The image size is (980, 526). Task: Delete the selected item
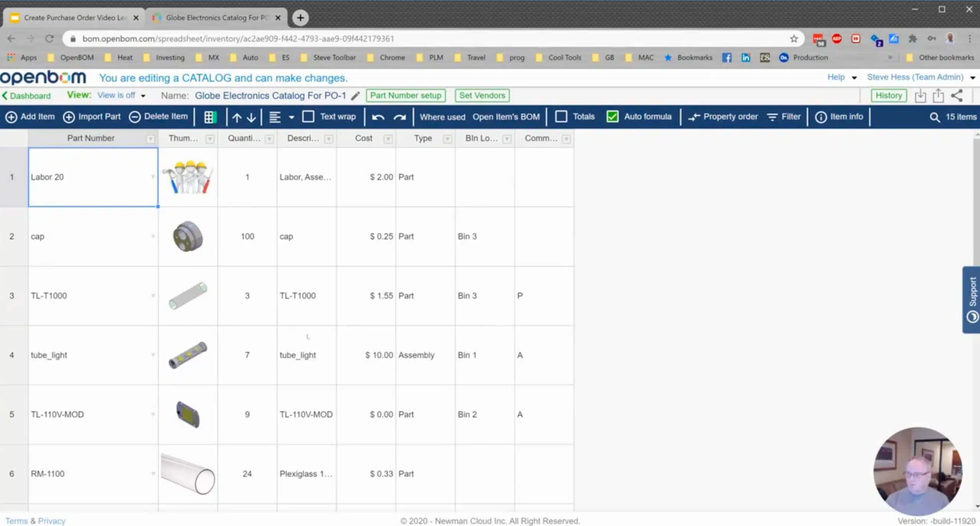pos(158,117)
